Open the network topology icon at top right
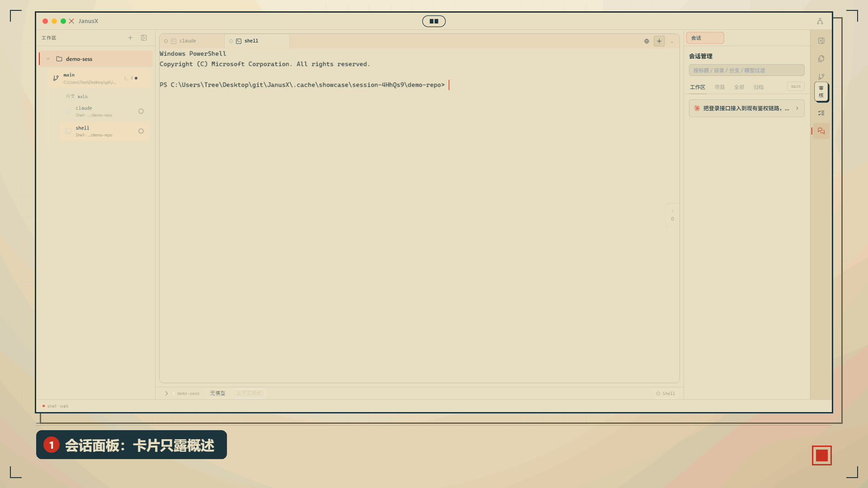 820,21
